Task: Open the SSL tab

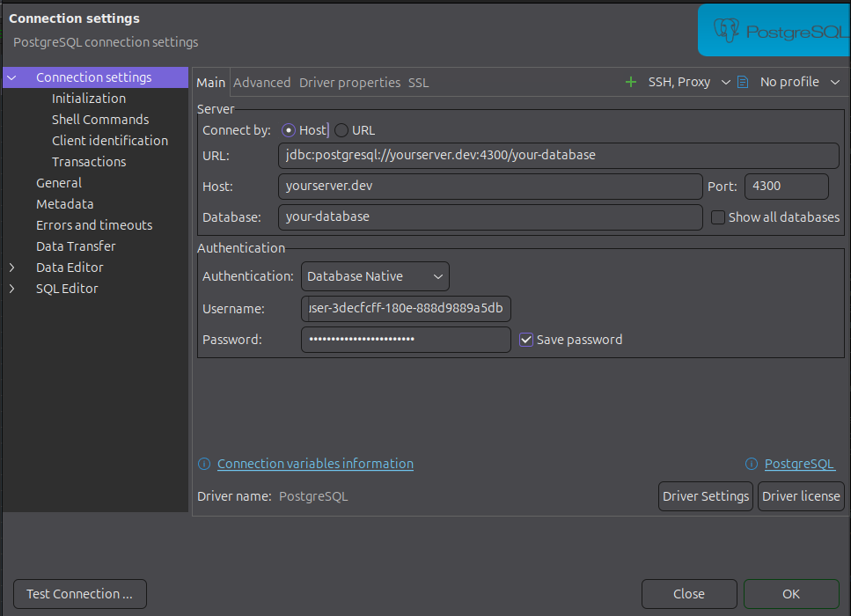Action: (x=418, y=83)
